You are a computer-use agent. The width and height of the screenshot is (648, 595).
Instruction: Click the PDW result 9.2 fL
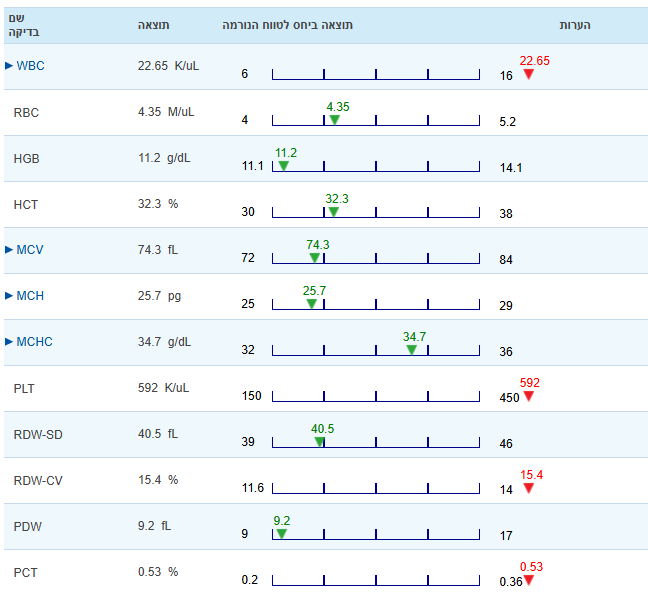click(x=154, y=526)
